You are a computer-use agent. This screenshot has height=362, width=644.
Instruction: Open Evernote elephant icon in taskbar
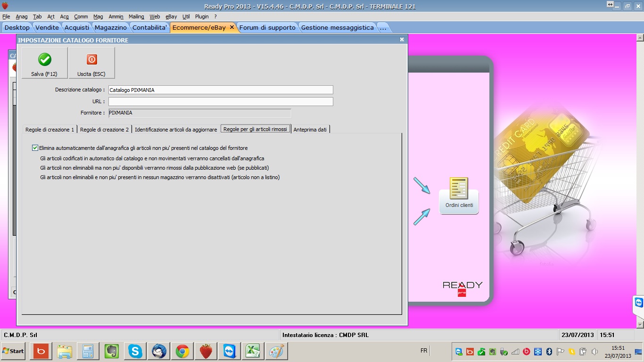[112, 351]
